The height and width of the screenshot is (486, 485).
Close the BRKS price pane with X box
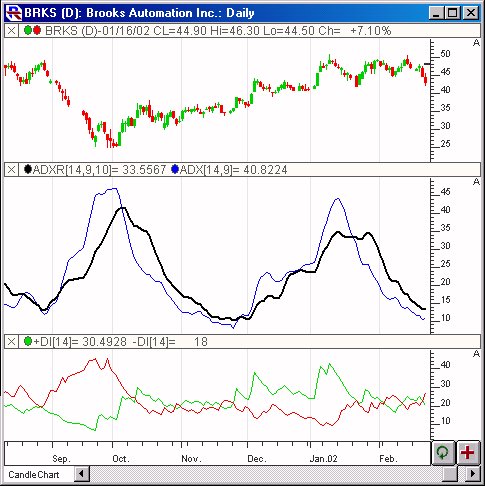(x=11, y=31)
